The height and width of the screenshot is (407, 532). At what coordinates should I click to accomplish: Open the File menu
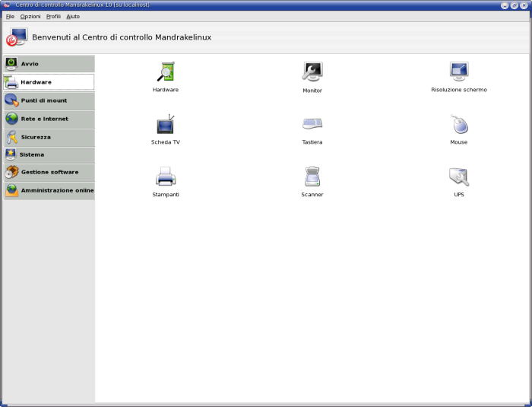pyautogui.click(x=10, y=16)
